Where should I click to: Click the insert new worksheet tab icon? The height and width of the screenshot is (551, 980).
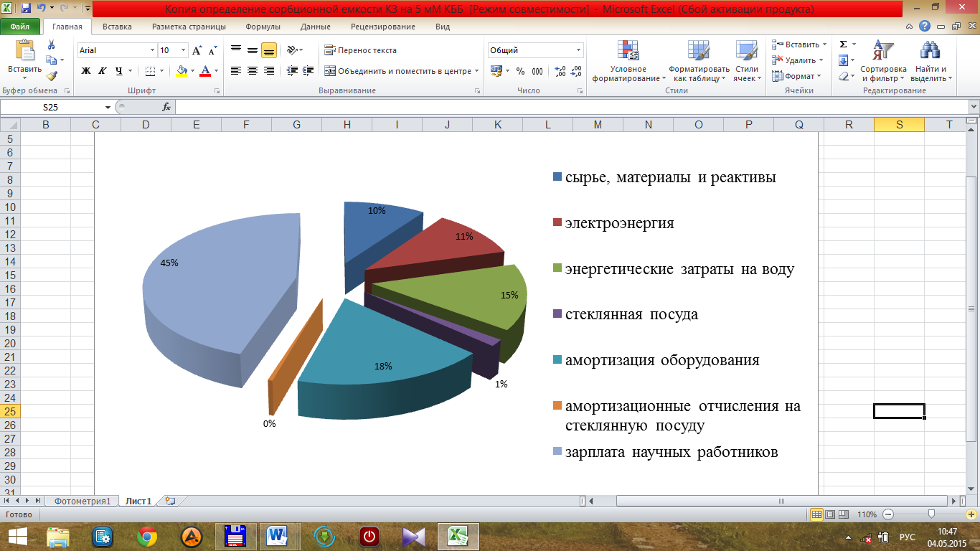170,501
